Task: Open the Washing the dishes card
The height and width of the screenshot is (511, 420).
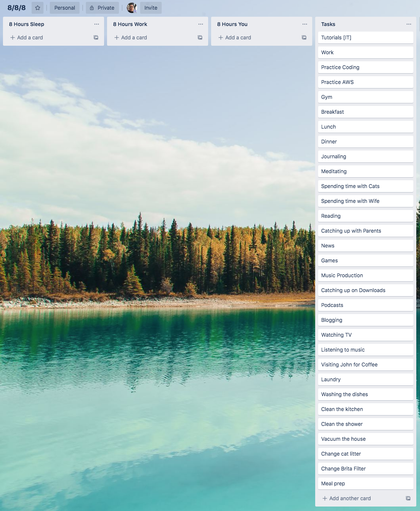Action: pos(366,394)
